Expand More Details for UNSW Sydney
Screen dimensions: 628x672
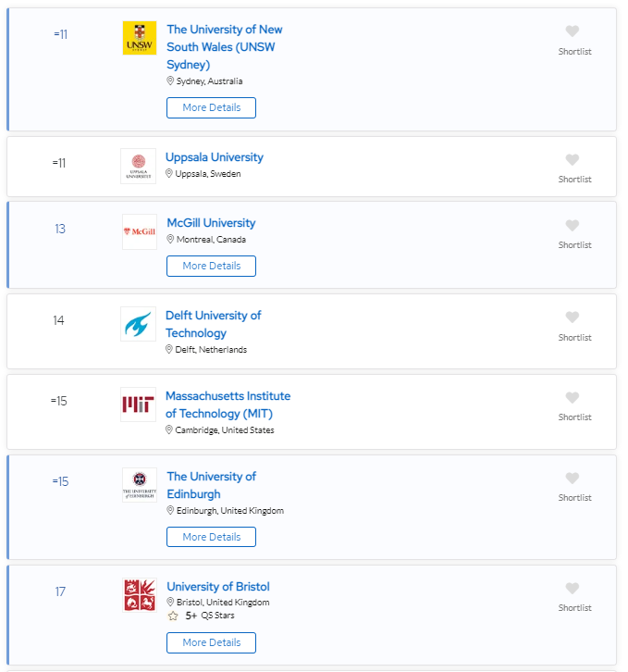pyautogui.click(x=211, y=107)
